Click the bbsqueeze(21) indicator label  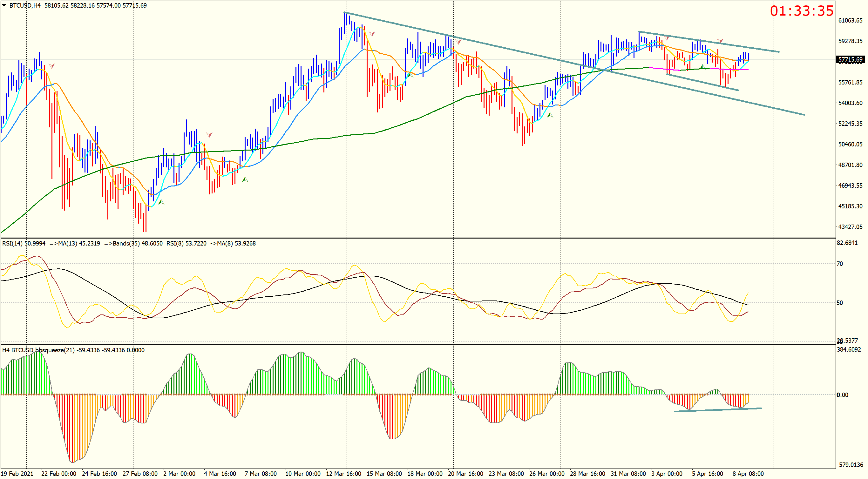tap(55, 350)
